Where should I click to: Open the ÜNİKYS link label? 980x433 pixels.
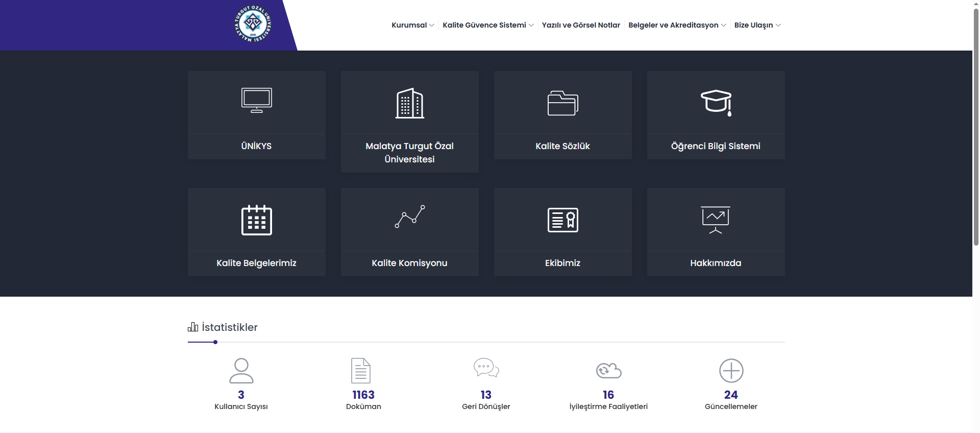point(257,146)
